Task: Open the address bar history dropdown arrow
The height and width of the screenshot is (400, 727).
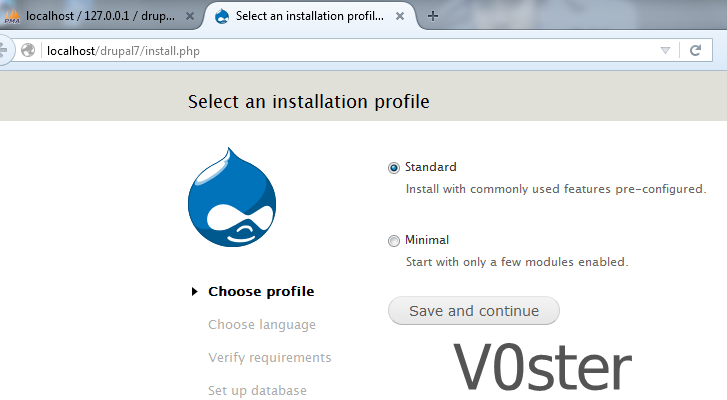Action: (665, 51)
